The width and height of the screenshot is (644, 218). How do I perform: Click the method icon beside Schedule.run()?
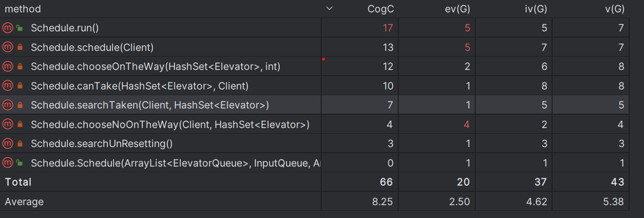point(7,28)
